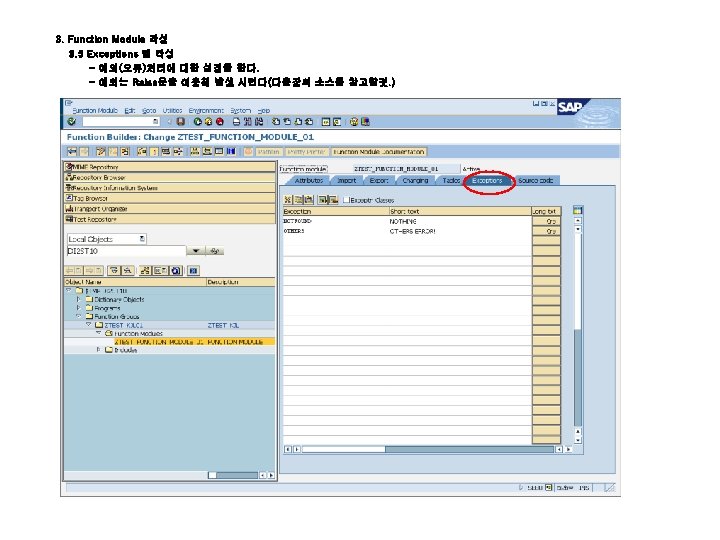
Task: Switch to the Changing tab
Action: [415, 180]
